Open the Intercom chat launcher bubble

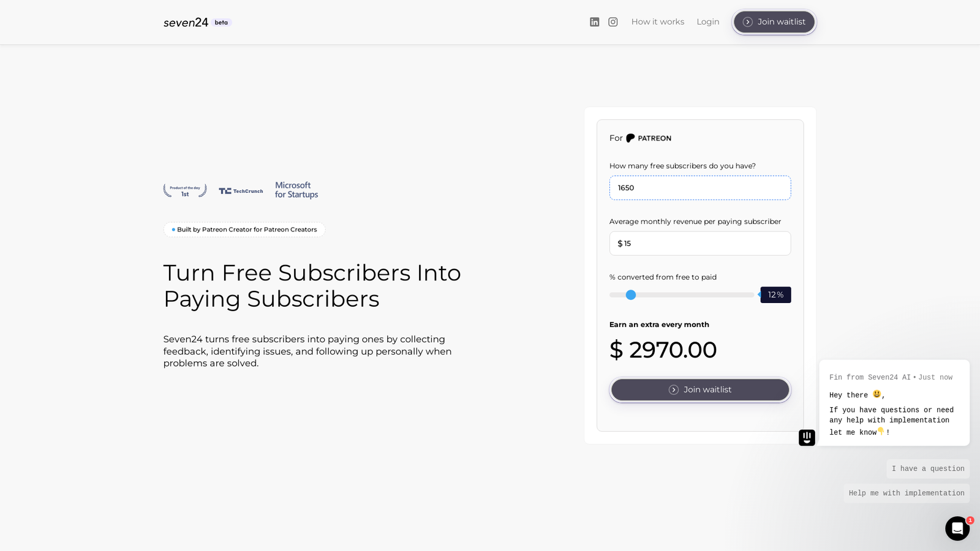(957, 528)
